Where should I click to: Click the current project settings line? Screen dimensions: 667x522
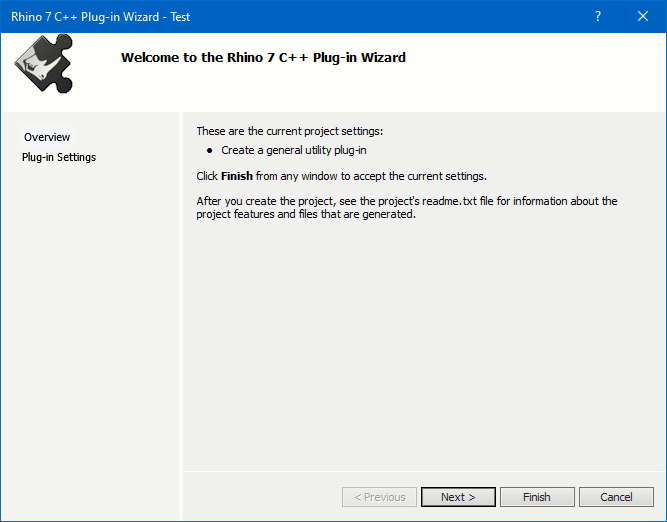(x=289, y=131)
